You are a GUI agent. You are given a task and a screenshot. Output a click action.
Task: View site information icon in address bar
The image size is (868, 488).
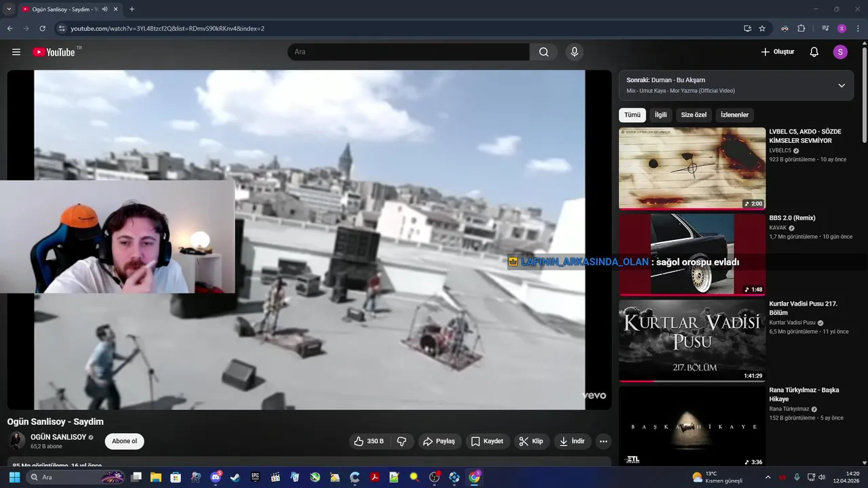coord(62,28)
